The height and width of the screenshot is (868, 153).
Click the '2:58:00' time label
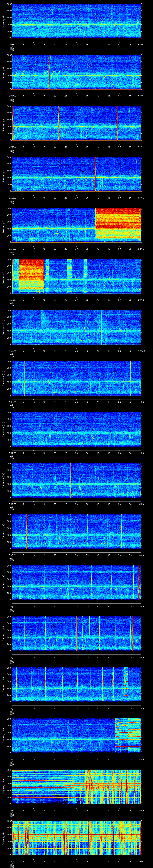(12, 300)
